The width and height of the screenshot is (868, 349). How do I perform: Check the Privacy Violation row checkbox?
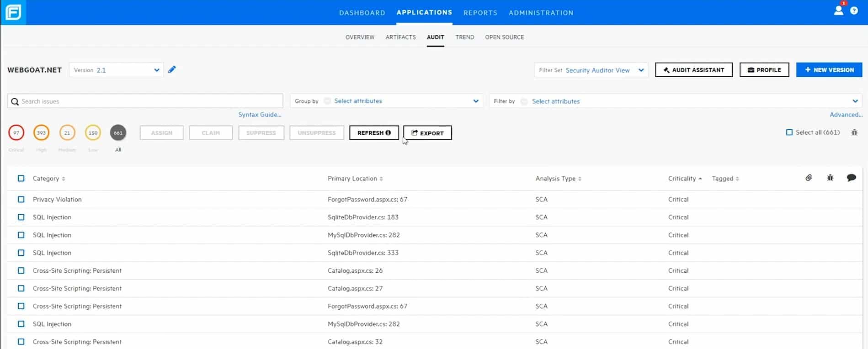(x=21, y=199)
